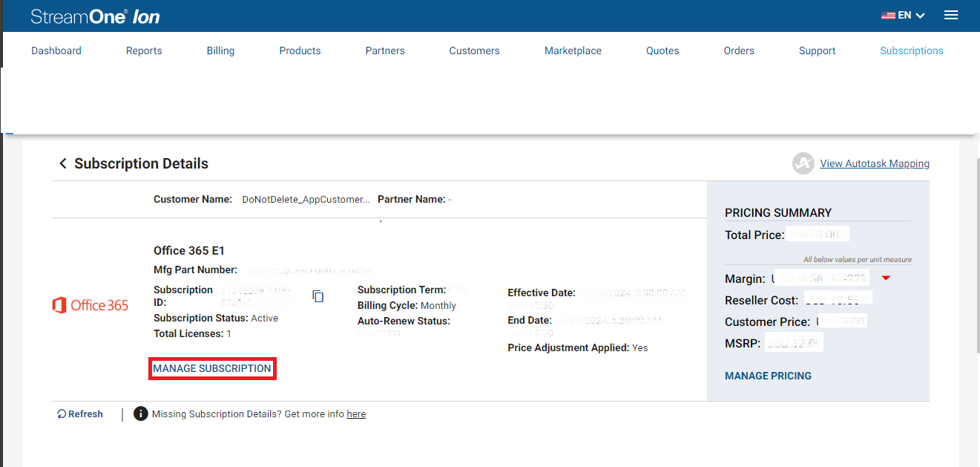Select the Subscription Status: Active text
980x467 pixels.
[216, 318]
